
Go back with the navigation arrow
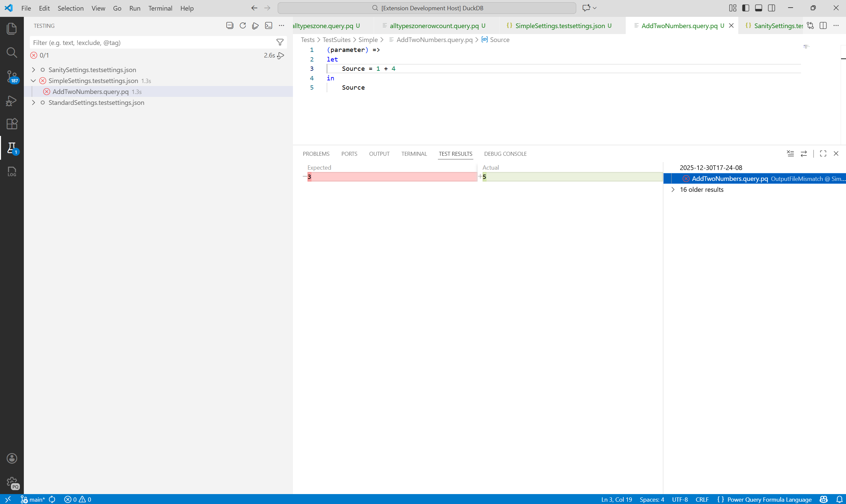click(x=254, y=8)
